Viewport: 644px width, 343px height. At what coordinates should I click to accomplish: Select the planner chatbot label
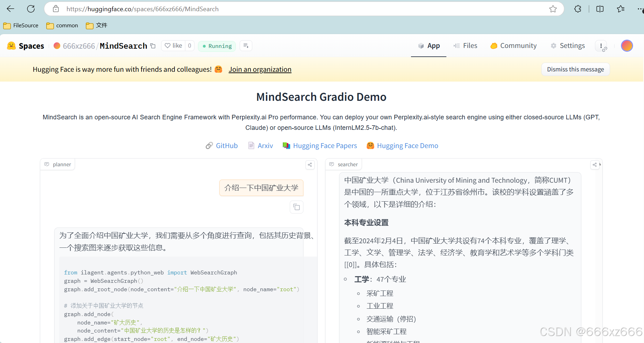pos(58,164)
